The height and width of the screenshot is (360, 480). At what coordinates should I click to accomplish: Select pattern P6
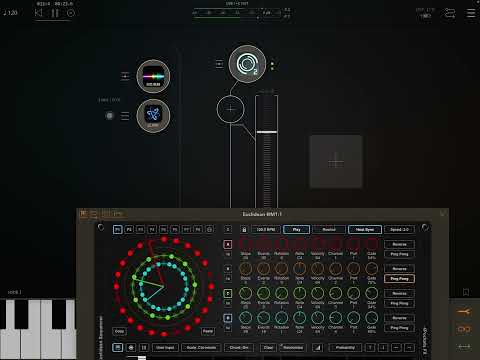(x=175, y=229)
